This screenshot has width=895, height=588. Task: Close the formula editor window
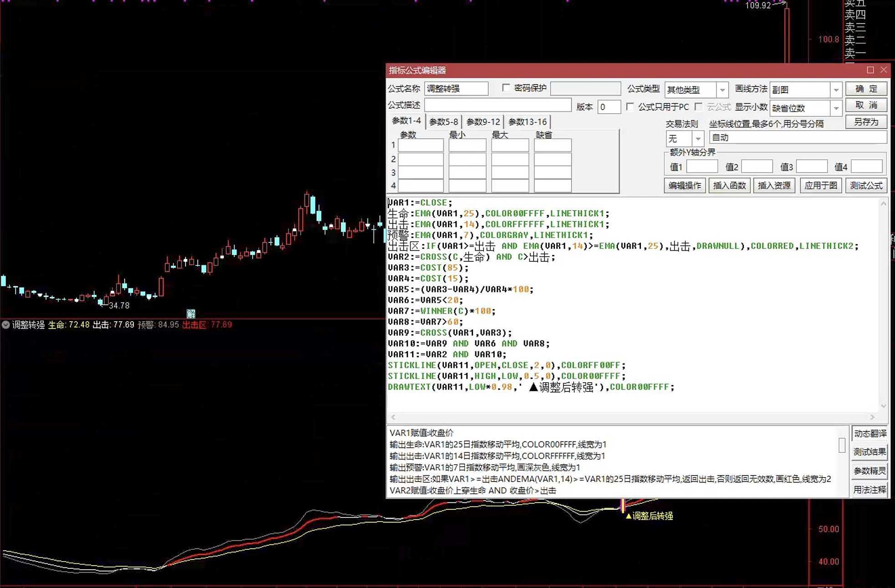click(884, 70)
